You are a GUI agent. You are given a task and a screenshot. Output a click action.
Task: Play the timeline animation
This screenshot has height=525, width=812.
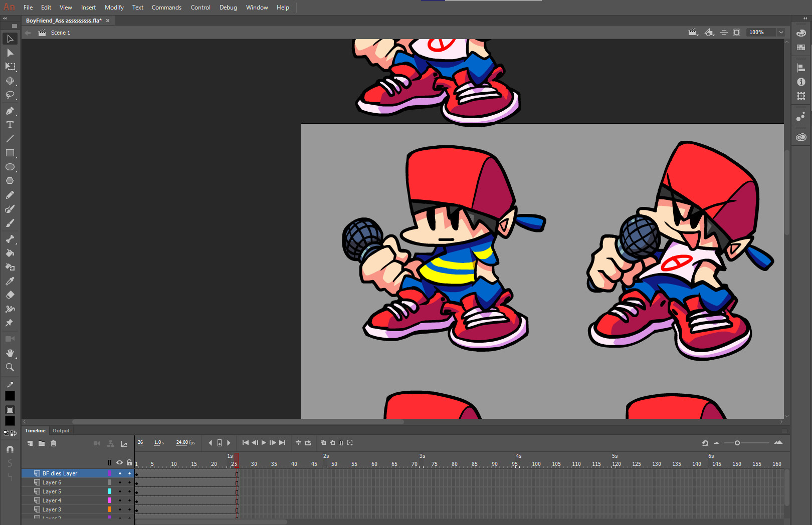[x=264, y=443]
